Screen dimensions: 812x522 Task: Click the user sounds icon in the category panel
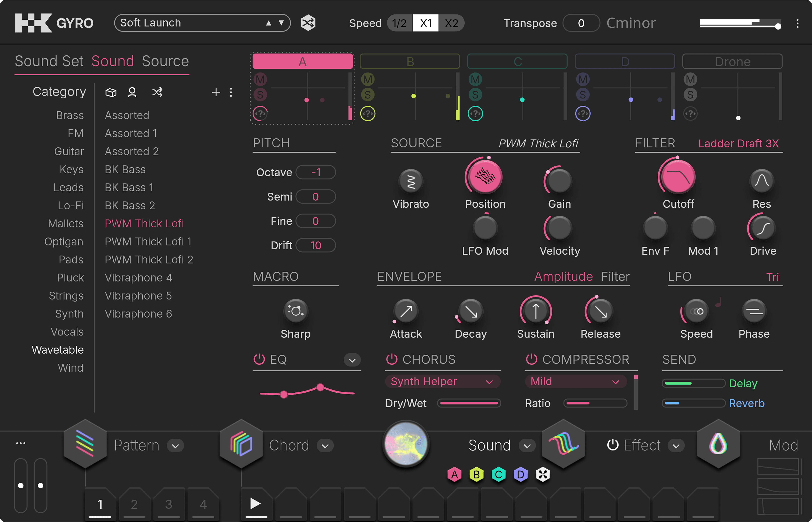point(132,92)
